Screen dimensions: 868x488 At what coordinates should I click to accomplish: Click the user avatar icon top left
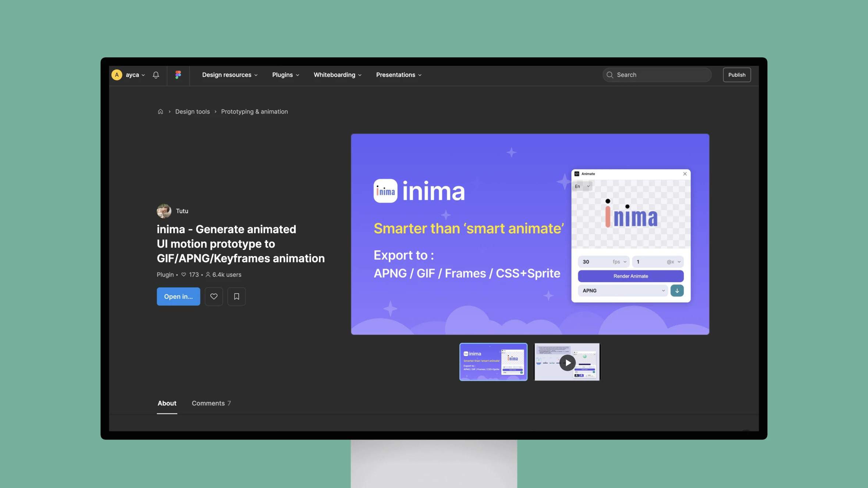click(x=117, y=75)
